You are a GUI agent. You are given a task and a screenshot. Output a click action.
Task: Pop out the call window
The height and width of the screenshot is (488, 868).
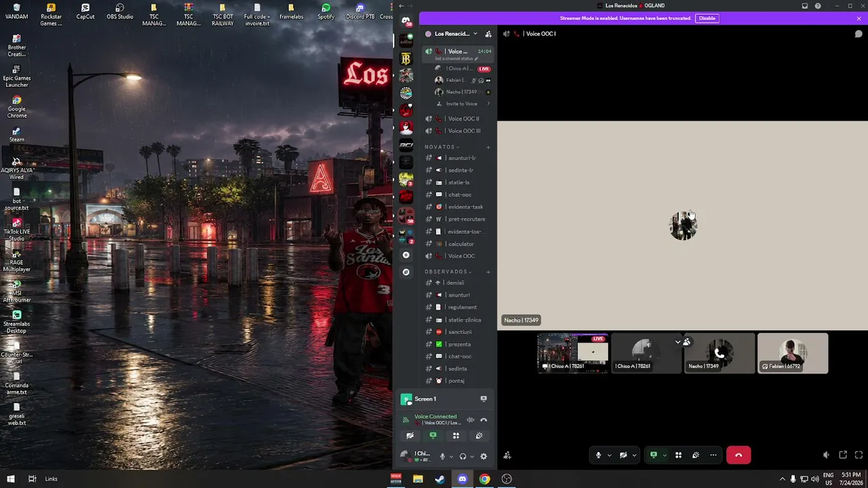pyautogui.click(x=843, y=455)
